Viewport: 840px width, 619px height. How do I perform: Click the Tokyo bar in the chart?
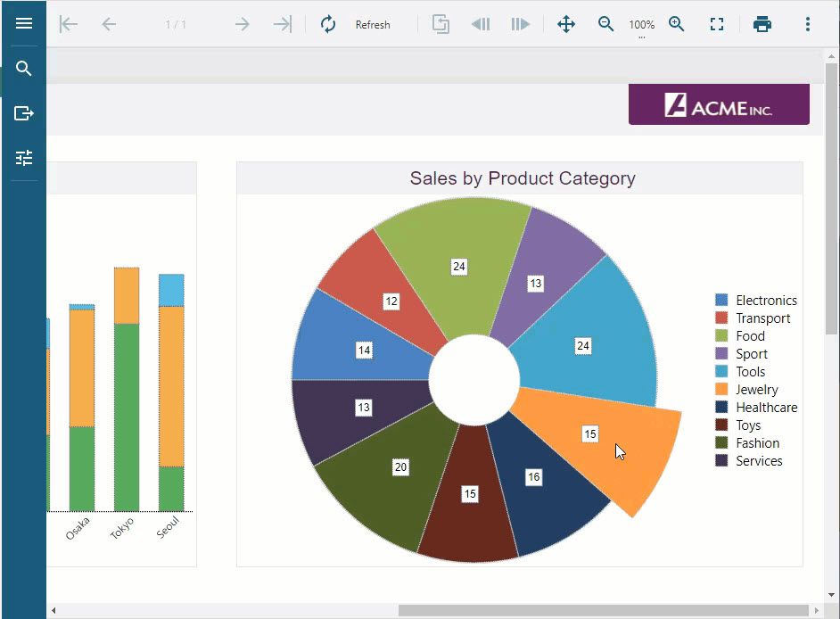[127, 389]
